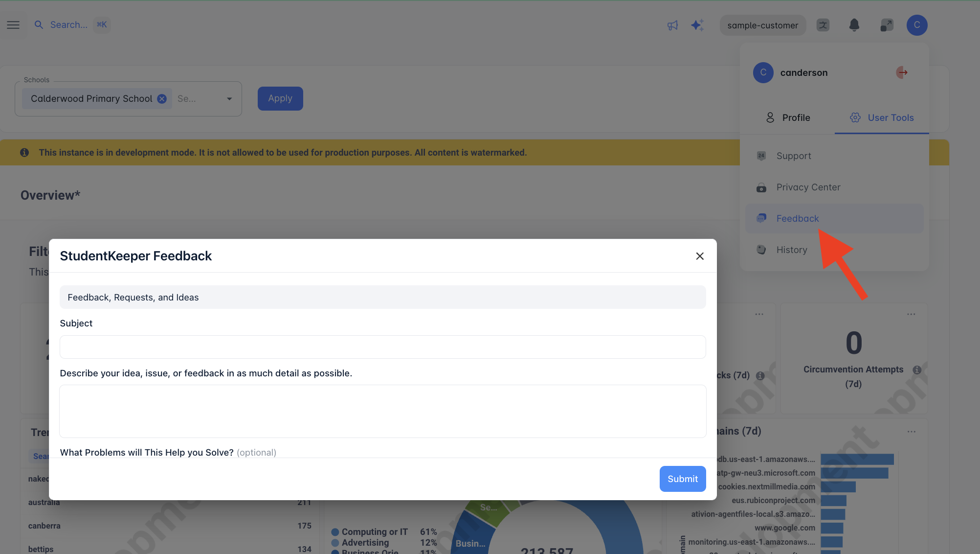Click the logout arrow next to canderson
980x554 pixels.
(902, 72)
